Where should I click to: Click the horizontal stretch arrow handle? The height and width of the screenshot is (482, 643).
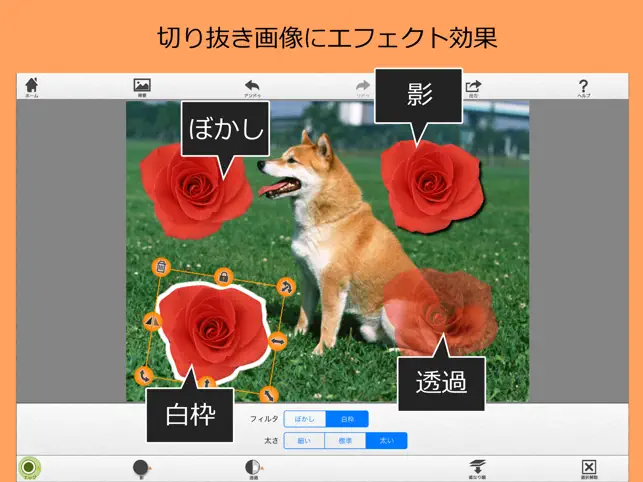(x=278, y=341)
